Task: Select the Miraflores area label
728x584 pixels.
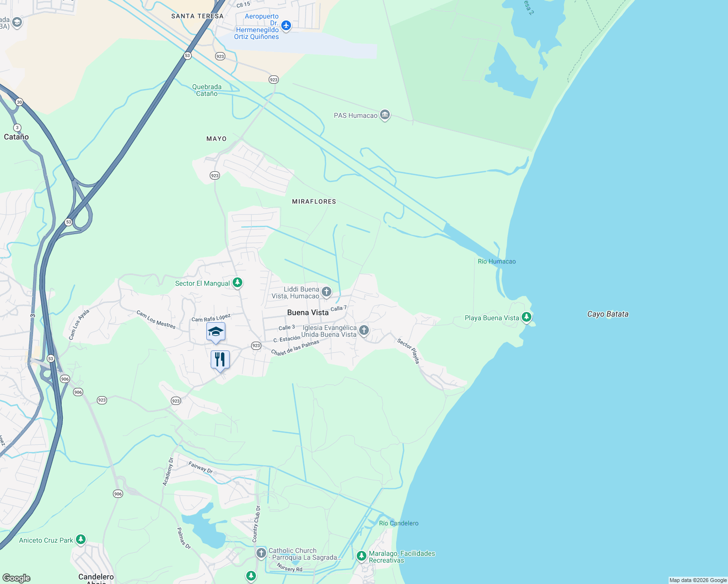Action: tap(314, 201)
